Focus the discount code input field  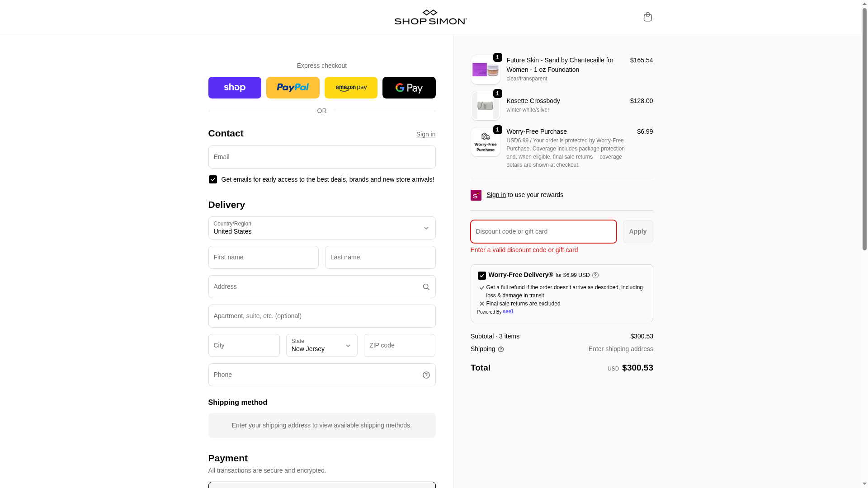[x=543, y=231]
